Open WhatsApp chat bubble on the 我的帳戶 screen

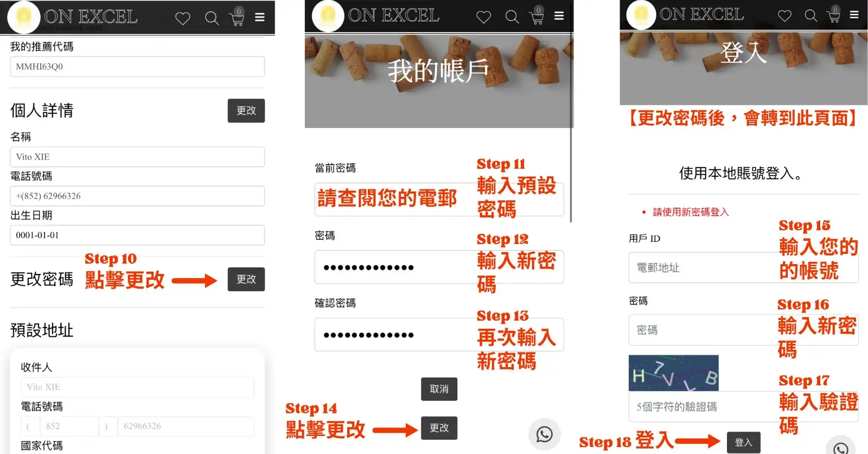click(544, 434)
